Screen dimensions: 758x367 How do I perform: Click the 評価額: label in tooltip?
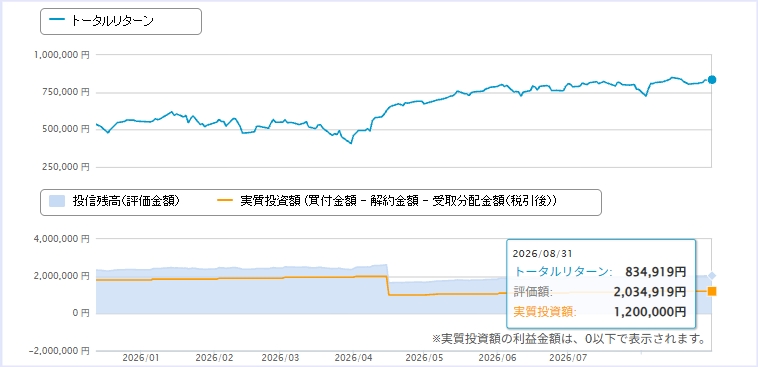(533, 292)
